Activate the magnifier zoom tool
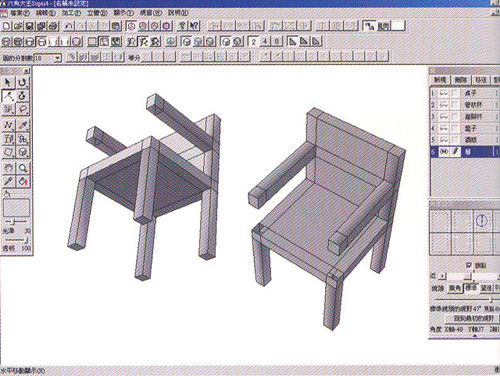The height and width of the screenshot is (376, 500). [23, 168]
